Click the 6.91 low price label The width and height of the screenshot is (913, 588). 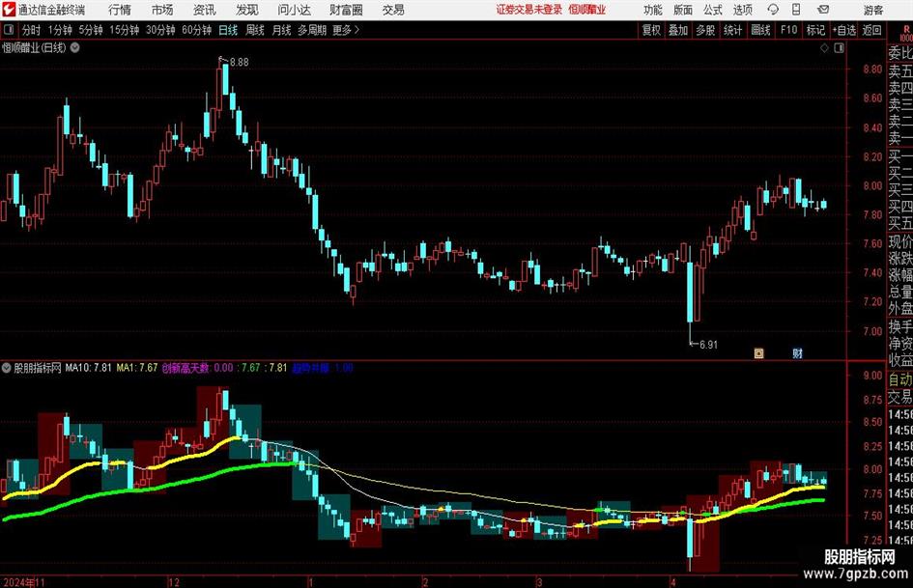708,345
